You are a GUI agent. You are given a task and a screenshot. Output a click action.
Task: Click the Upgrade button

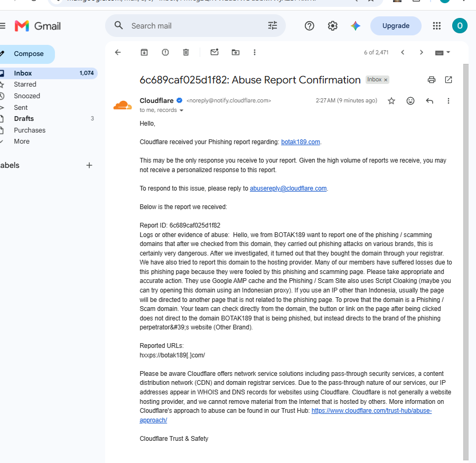coord(396,26)
